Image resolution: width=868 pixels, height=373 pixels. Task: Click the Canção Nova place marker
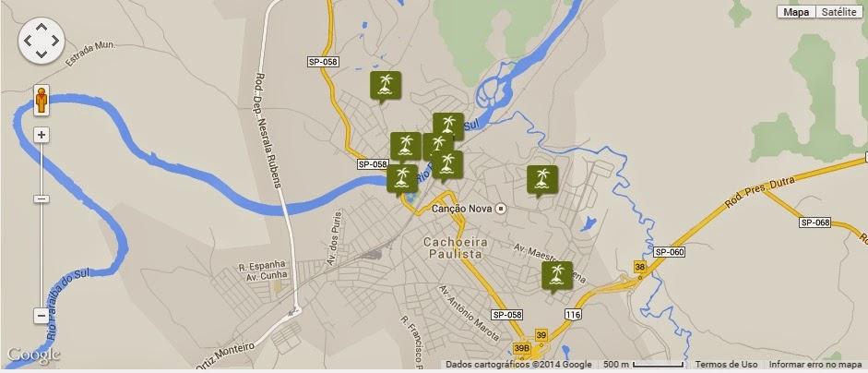point(501,209)
